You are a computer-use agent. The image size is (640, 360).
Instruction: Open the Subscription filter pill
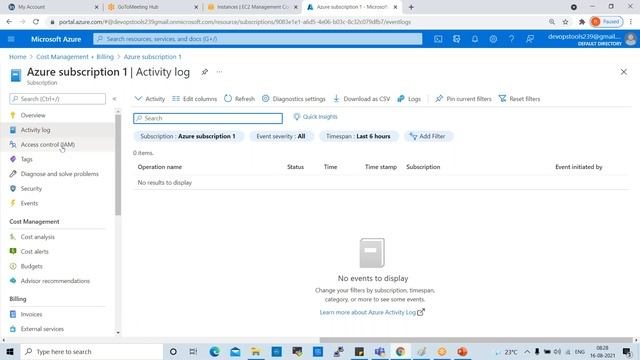(188, 136)
